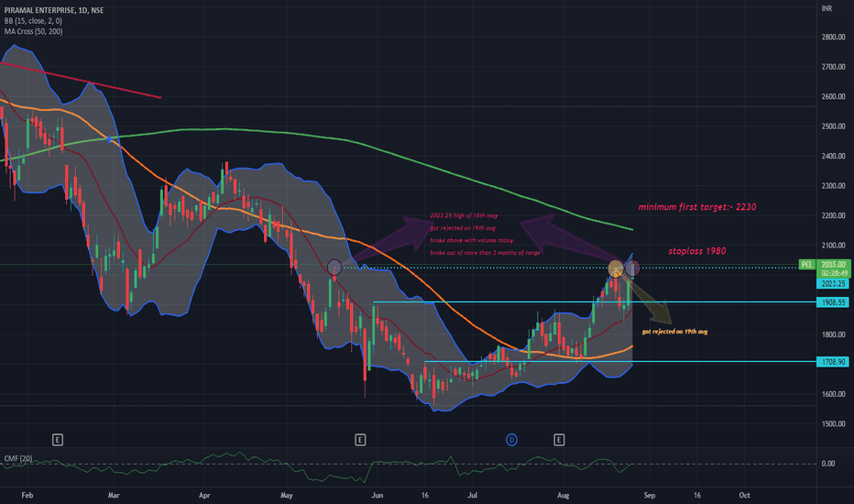The height and width of the screenshot is (504, 854).
Task: Click Feb on the date axis
Action: click(x=27, y=495)
